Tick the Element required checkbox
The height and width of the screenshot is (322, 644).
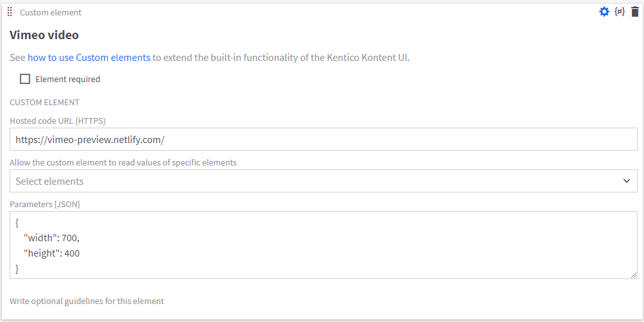pyautogui.click(x=25, y=79)
